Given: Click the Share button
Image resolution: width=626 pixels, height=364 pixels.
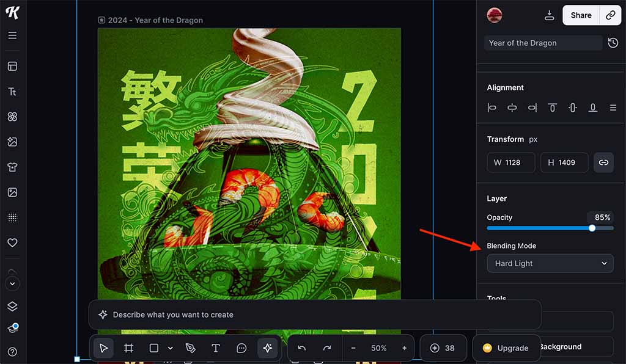Looking at the screenshot, I should pos(580,15).
